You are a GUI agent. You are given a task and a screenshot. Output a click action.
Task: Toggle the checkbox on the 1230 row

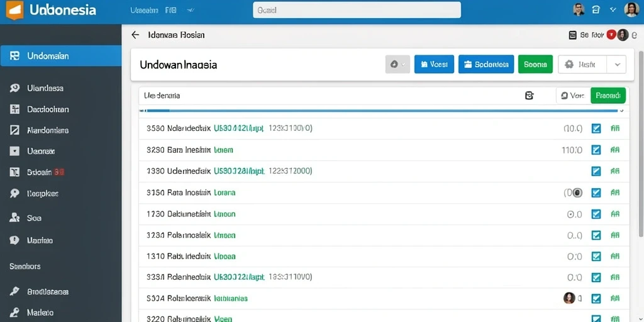tap(596, 214)
